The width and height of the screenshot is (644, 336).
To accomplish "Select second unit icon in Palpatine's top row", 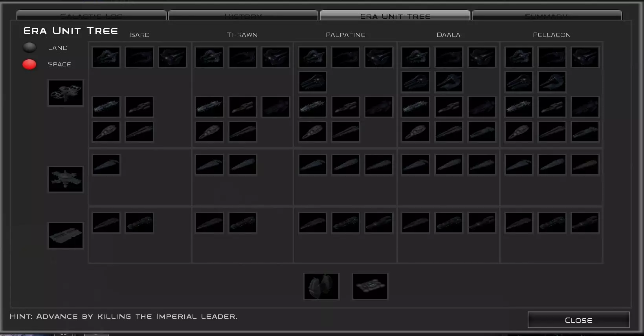I will point(345,57).
